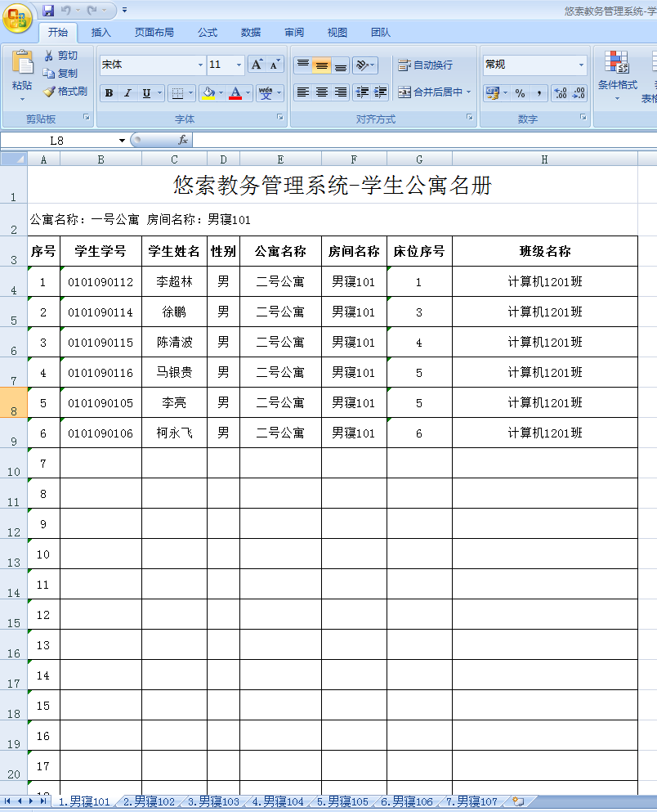Toggle center text alignment
This screenshot has height=812, width=657.
(322, 92)
